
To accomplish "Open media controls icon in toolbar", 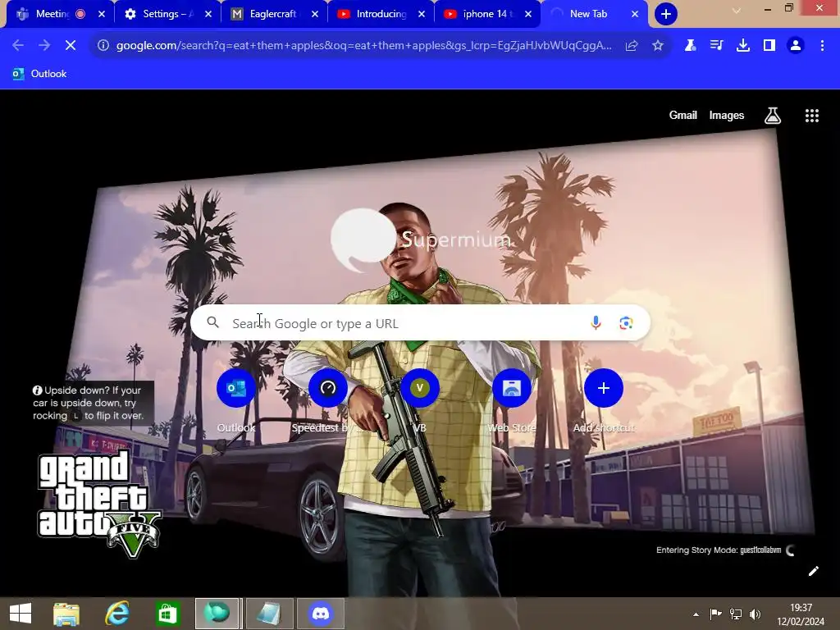I will click(x=716, y=46).
